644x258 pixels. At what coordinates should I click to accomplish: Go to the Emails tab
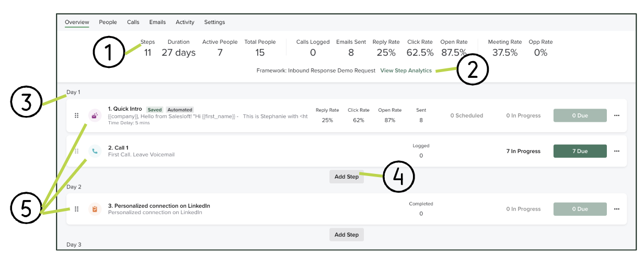[x=157, y=22]
